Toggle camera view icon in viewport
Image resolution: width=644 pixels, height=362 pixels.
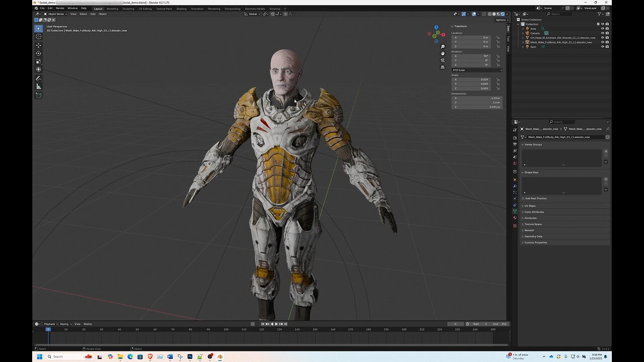[x=443, y=60]
